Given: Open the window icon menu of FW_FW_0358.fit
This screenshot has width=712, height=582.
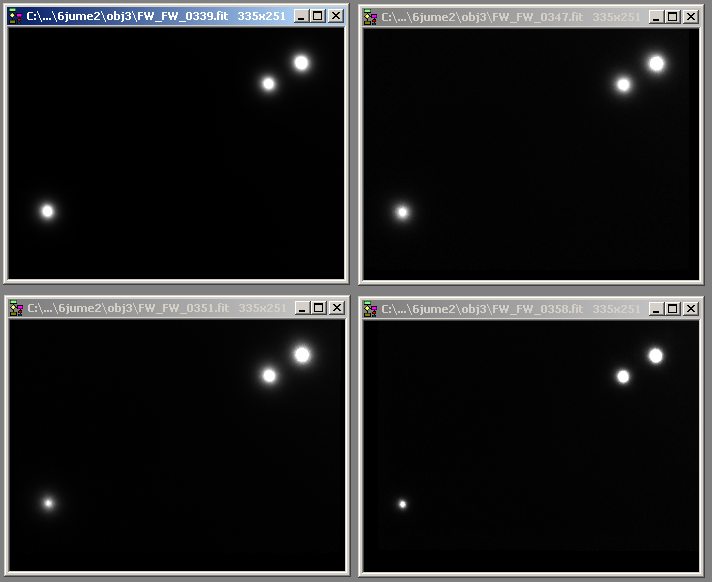Looking at the screenshot, I should [x=371, y=309].
